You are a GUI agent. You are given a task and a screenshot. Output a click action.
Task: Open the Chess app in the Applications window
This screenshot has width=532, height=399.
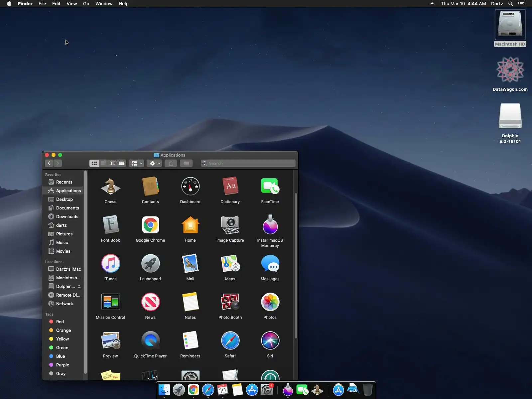110,187
